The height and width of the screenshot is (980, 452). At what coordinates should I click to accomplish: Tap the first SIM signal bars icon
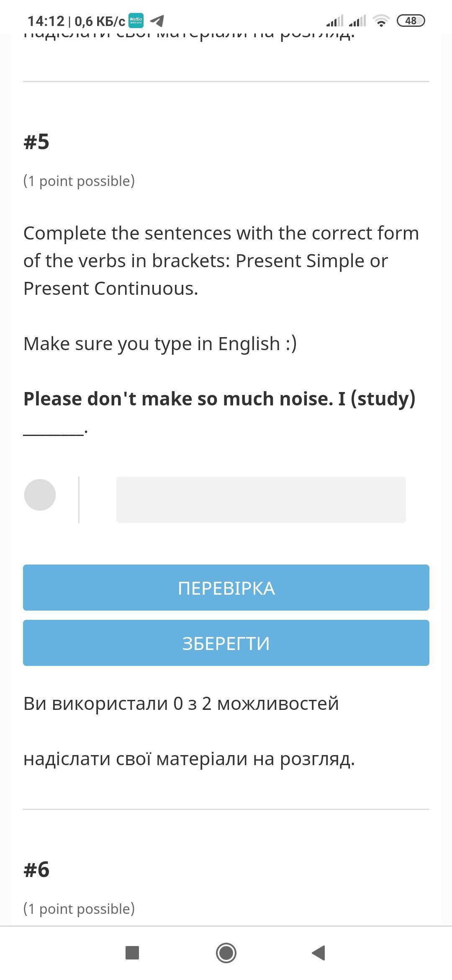pyautogui.click(x=335, y=20)
